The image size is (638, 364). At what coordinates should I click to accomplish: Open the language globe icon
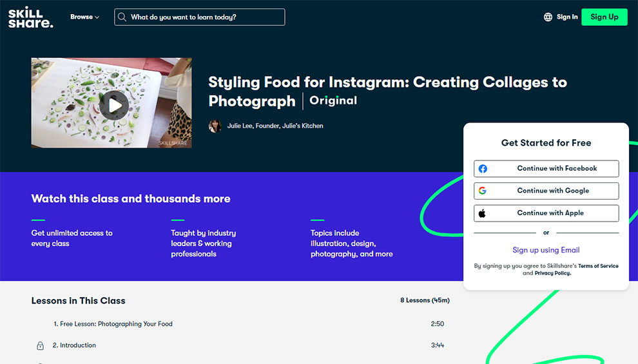point(548,17)
